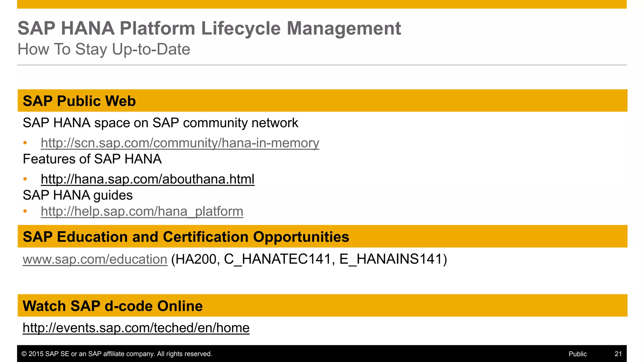Select the course codes text HA200, C_HANATEC141, E_HANAINS141

coord(309,260)
